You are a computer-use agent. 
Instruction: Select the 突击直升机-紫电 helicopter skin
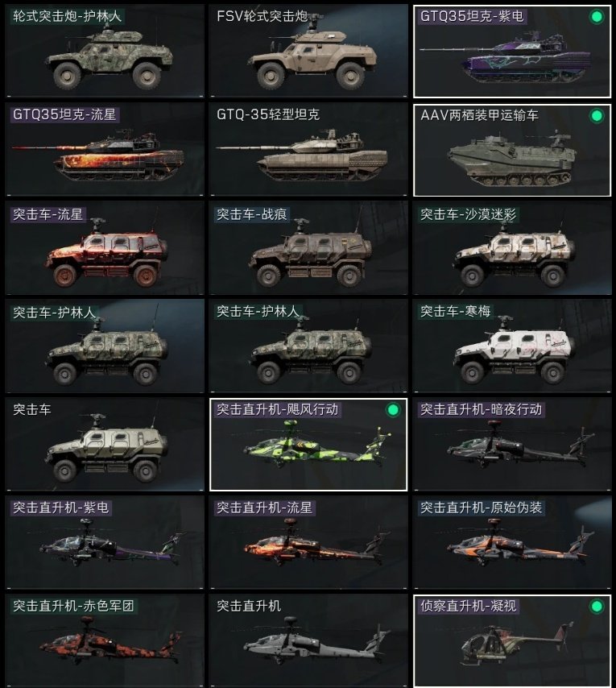pos(105,543)
